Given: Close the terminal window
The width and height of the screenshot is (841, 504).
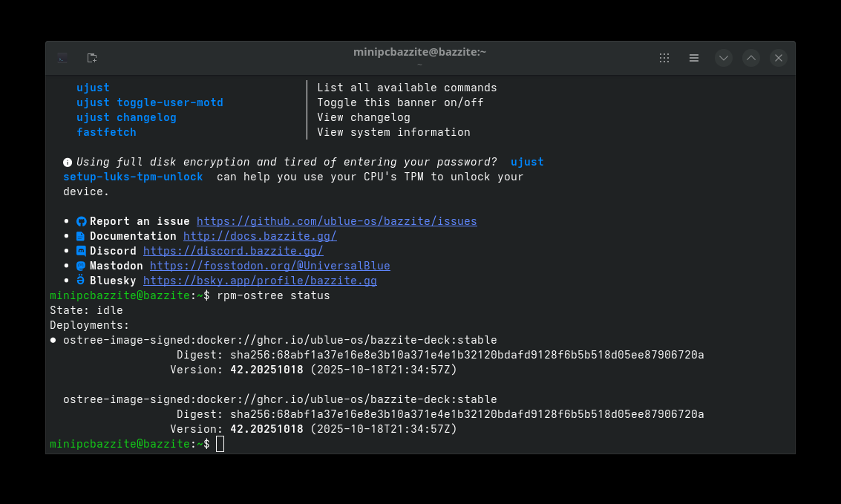Looking at the screenshot, I should [x=778, y=58].
